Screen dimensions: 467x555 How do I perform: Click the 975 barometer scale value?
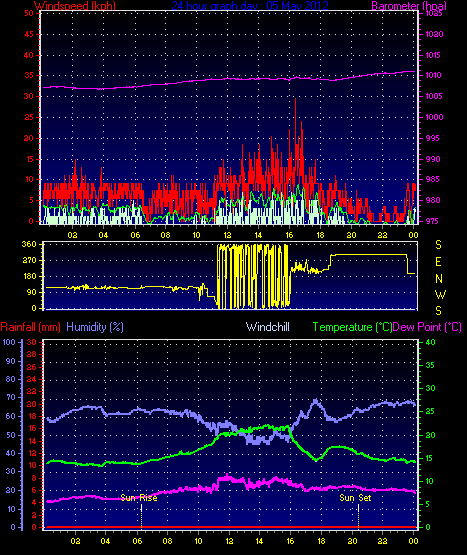433,221
